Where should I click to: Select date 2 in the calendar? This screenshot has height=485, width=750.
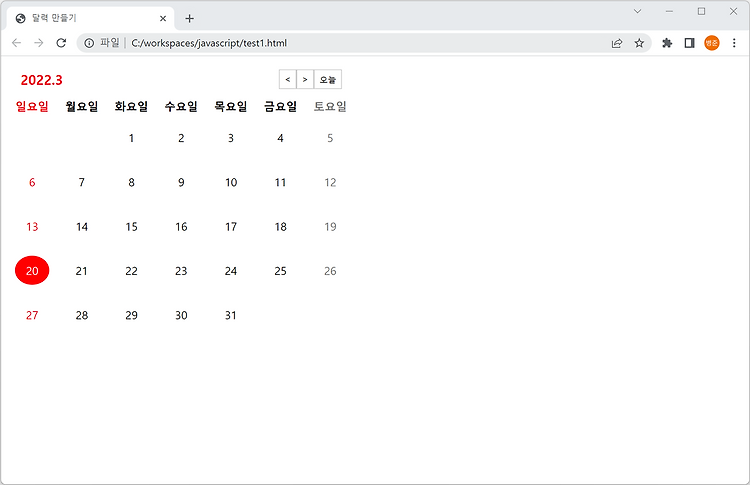click(181, 138)
